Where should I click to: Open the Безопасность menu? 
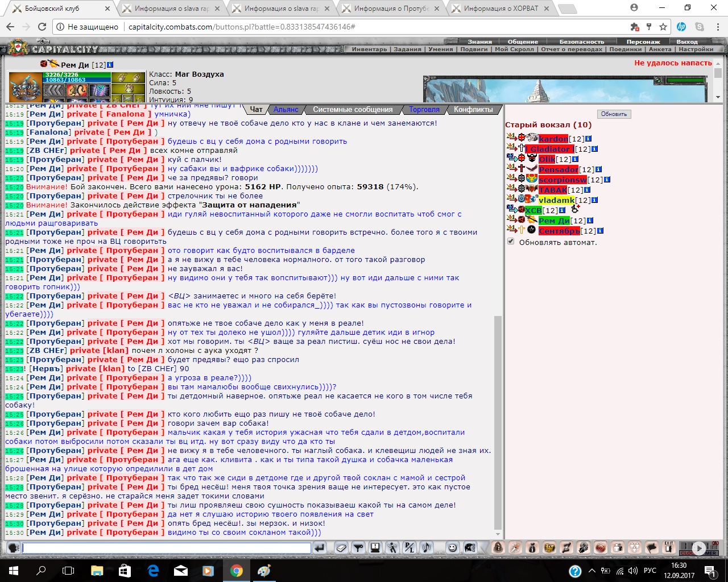(x=582, y=41)
